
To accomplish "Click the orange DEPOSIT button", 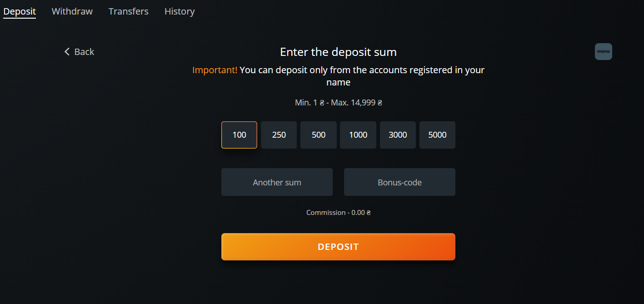I will click(x=338, y=247).
